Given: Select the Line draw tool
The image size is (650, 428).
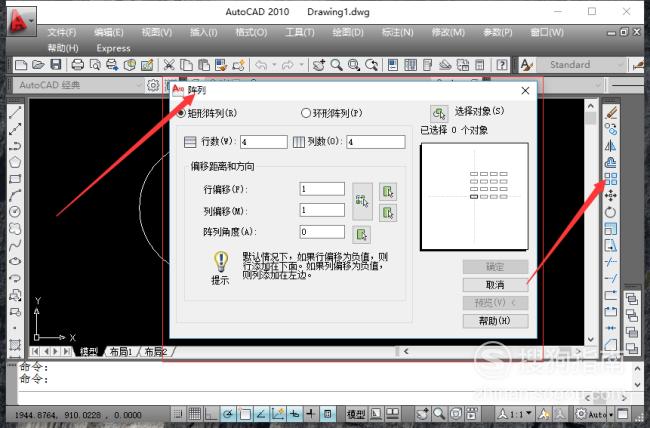Looking at the screenshot, I should coord(15,112).
